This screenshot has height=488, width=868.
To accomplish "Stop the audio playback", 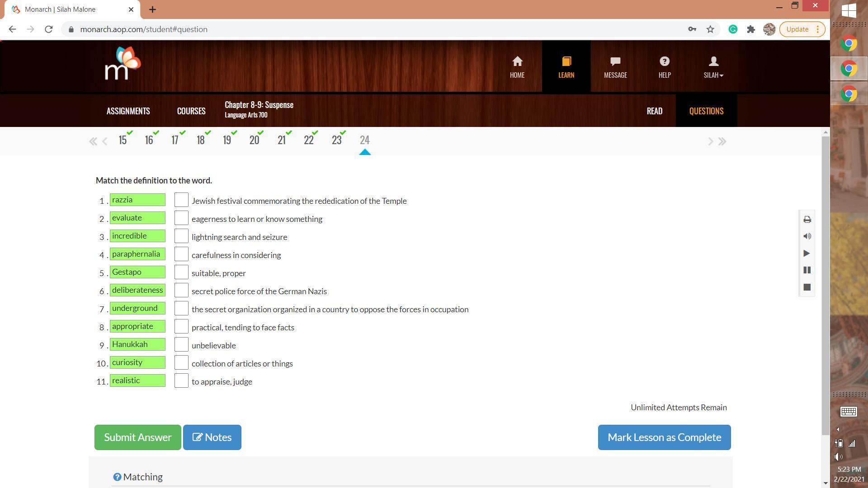I will coord(807,287).
